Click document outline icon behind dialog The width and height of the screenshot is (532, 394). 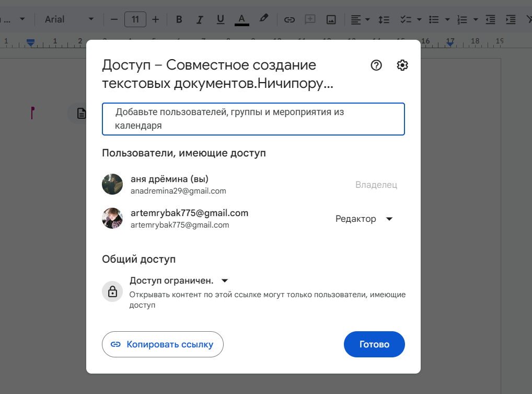click(x=81, y=113)
